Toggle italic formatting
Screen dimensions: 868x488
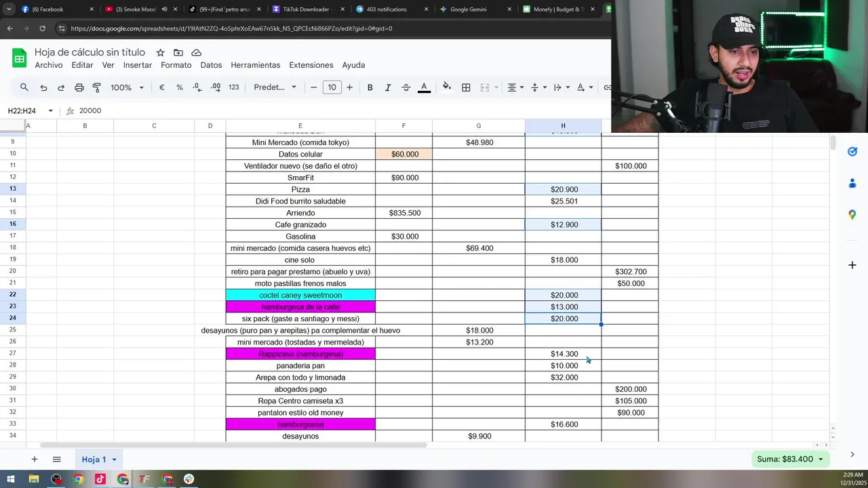pyautogui.click(x=388, y=87)
